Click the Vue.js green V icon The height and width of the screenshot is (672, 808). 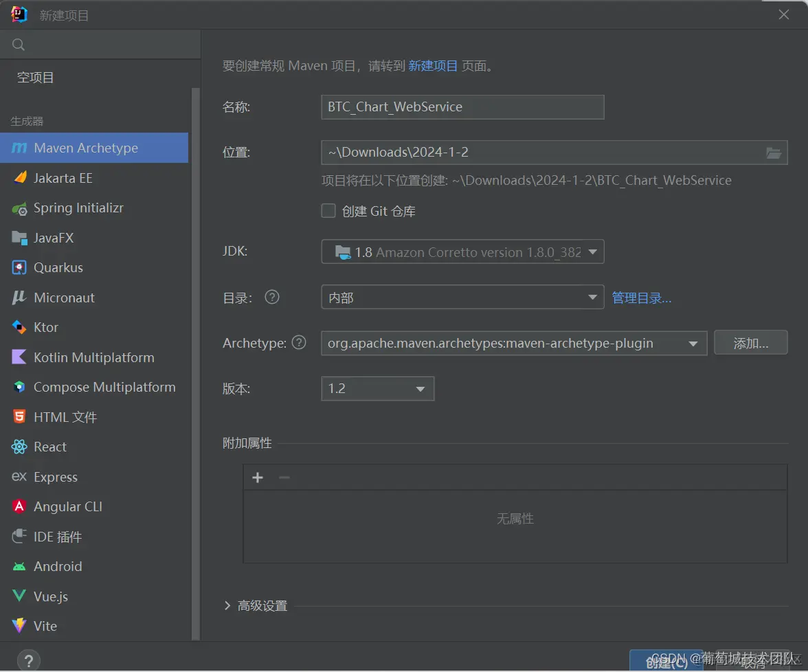pos(19,596)
